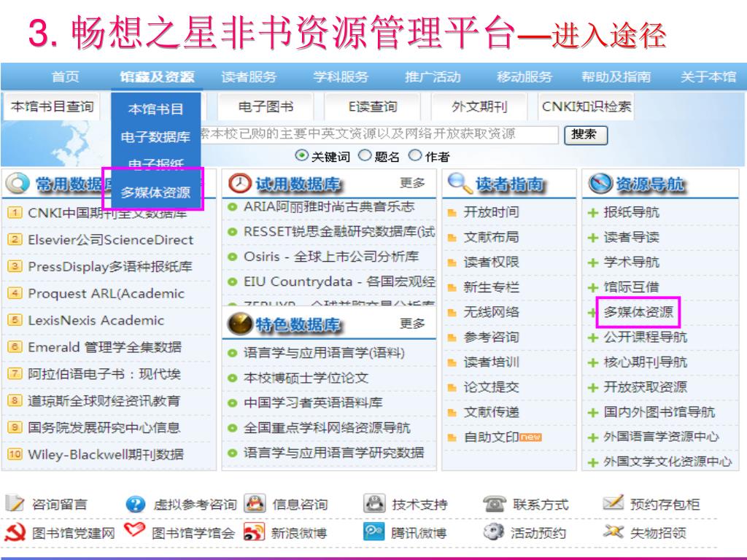Viewport: 747px width, 560px height.
Task: Open the 馆藏及资源 menu
Action: click(157, 77)
